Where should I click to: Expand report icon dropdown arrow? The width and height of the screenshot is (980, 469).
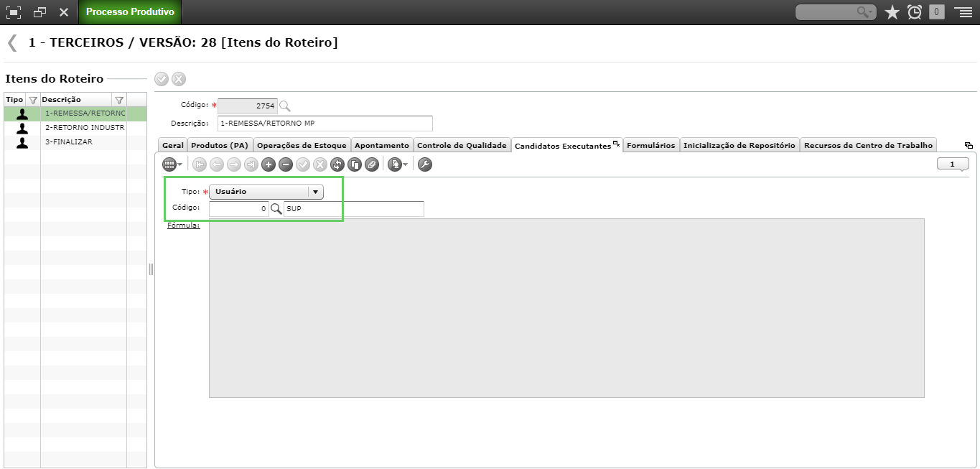point(405,165)
